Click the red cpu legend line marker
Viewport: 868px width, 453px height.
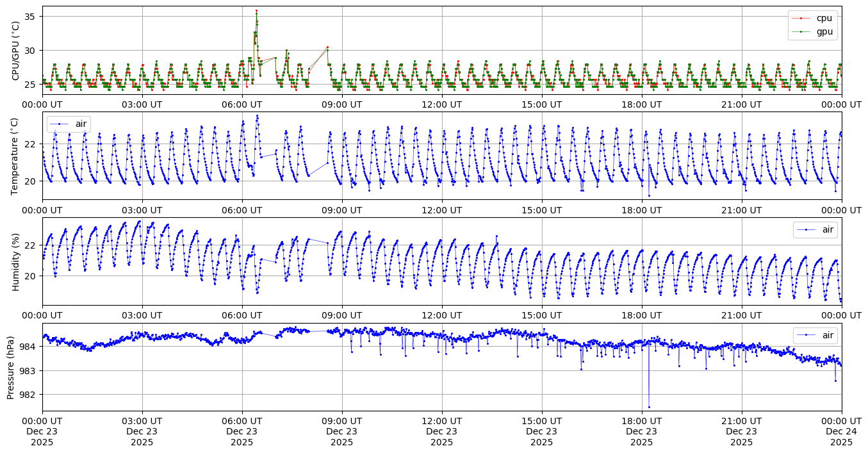(x=801, y=18)
